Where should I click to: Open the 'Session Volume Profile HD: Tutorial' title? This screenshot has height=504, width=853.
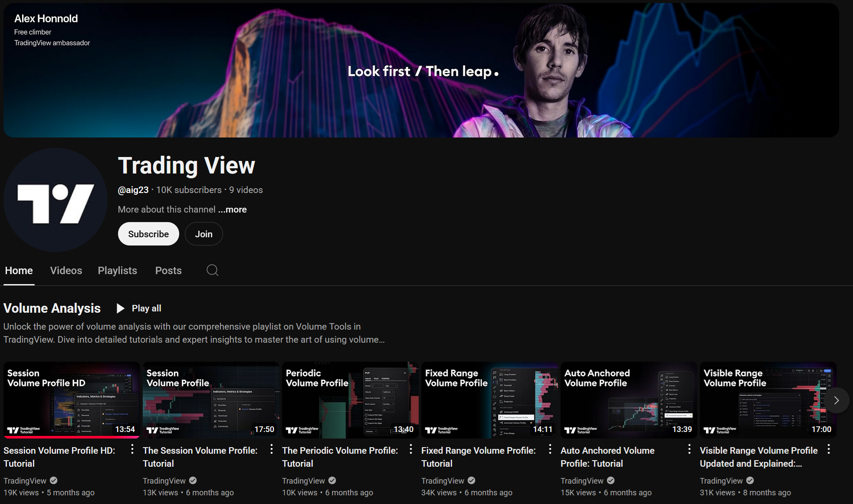pyautogui.click(x=59, y=457)
